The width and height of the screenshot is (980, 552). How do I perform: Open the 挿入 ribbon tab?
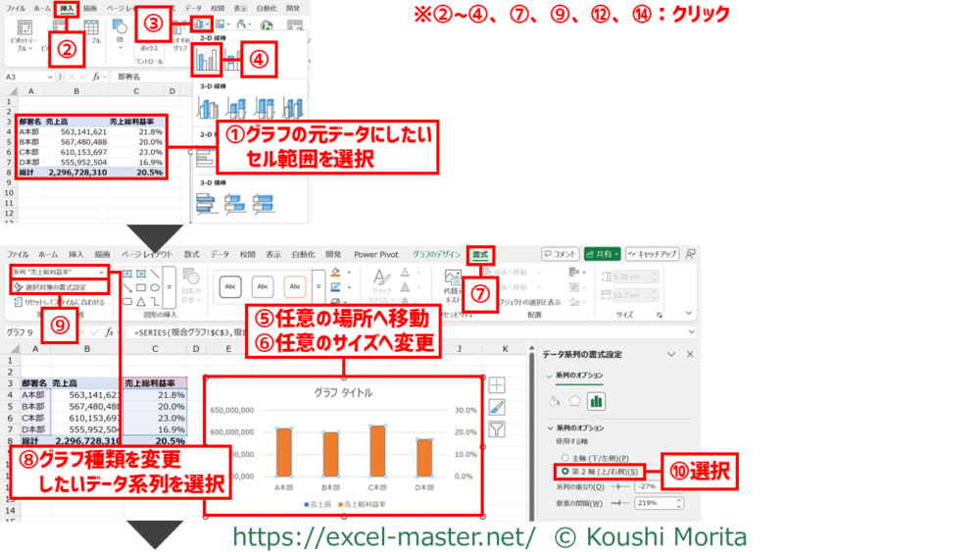point(67,8)
